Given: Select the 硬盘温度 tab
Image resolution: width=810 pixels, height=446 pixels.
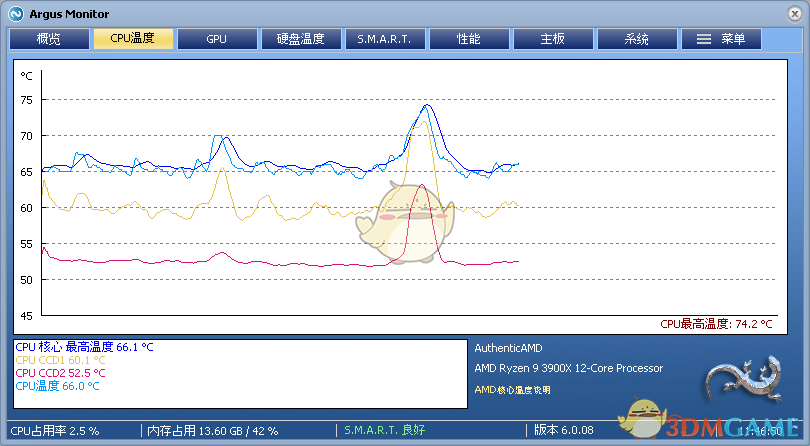Looking at the screenshot, I should (301, 39).
